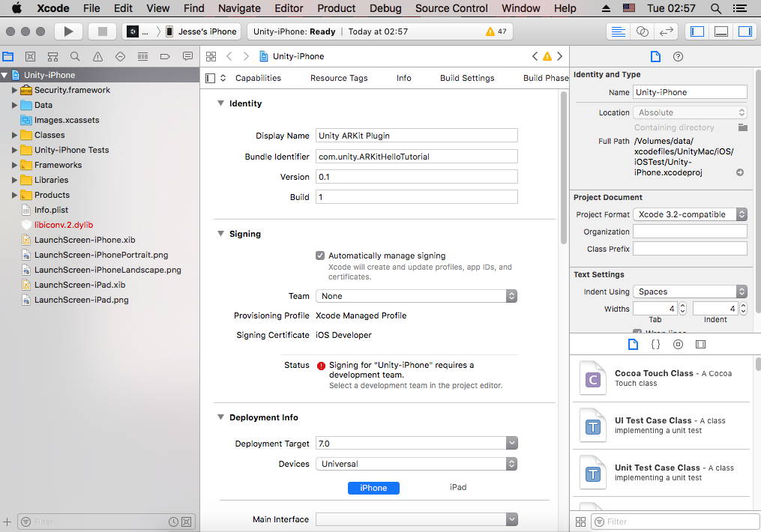Open the Devices dropdown

416,464
